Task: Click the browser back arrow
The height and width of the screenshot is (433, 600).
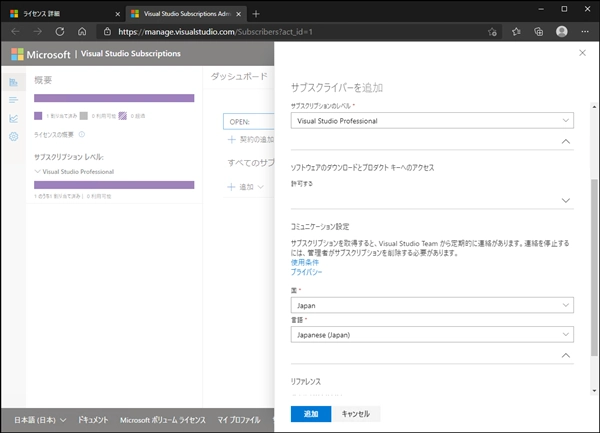Action: click(15, 32)
